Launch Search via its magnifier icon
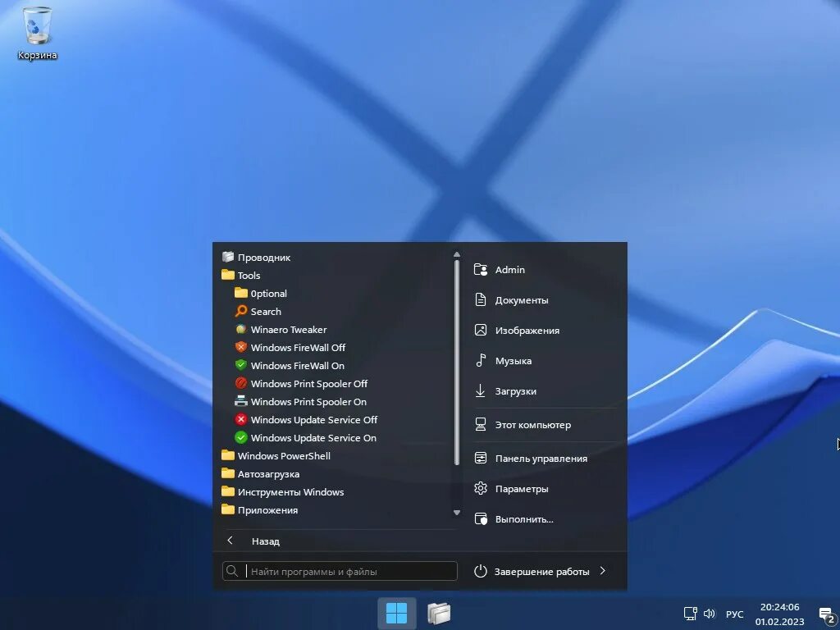Viewport: 840px width, 630px height. [241, 311]
